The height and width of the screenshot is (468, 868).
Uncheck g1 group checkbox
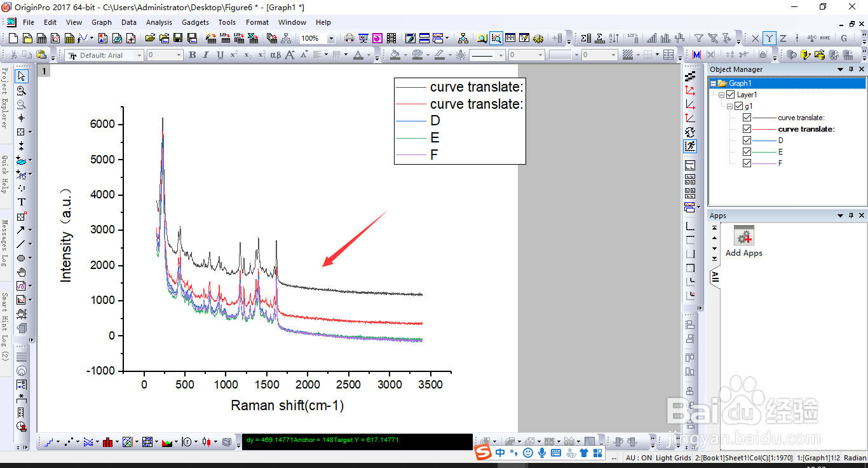[x=738, y=106]
